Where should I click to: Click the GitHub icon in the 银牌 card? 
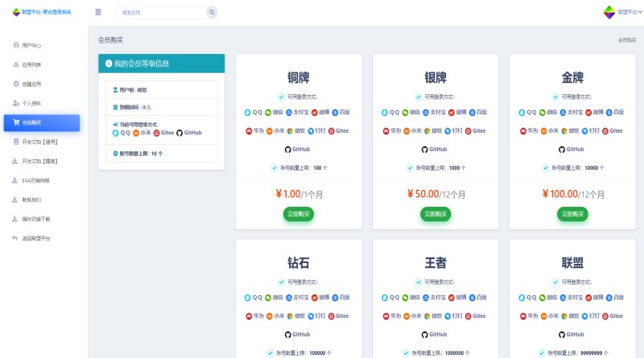pos(425,150)
